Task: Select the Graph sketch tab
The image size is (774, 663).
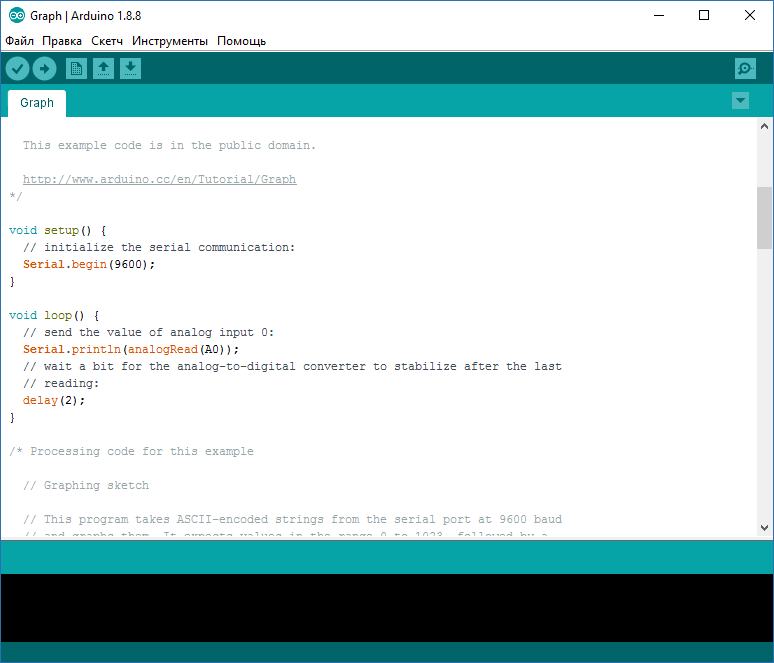Action: pos(37,103)
